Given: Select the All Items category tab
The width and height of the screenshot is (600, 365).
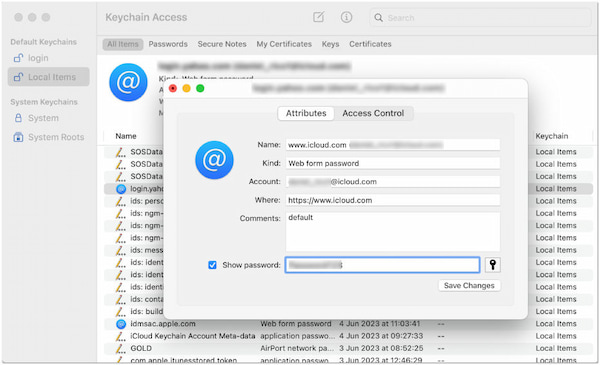Looking at the screenshot, I should coord(123,44).
